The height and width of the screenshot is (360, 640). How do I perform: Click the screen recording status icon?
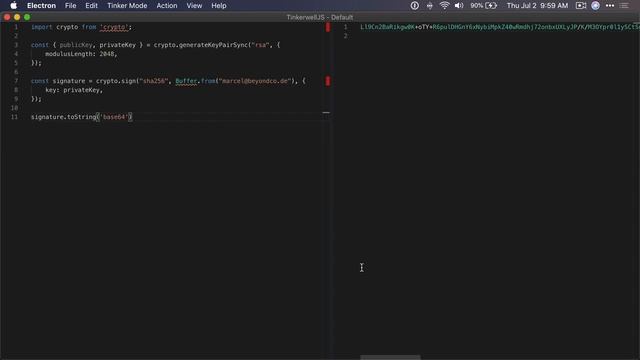tap(581, 6)
